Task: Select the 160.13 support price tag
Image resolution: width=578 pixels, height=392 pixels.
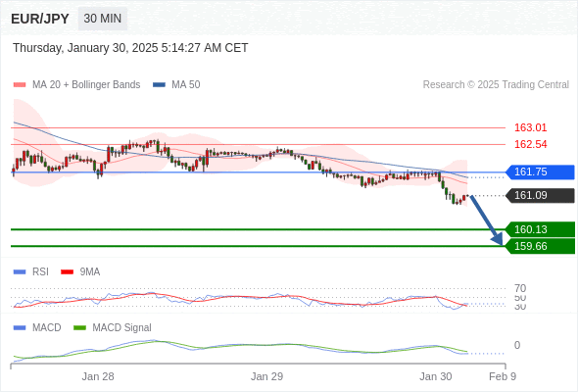Action: [540, 229]
